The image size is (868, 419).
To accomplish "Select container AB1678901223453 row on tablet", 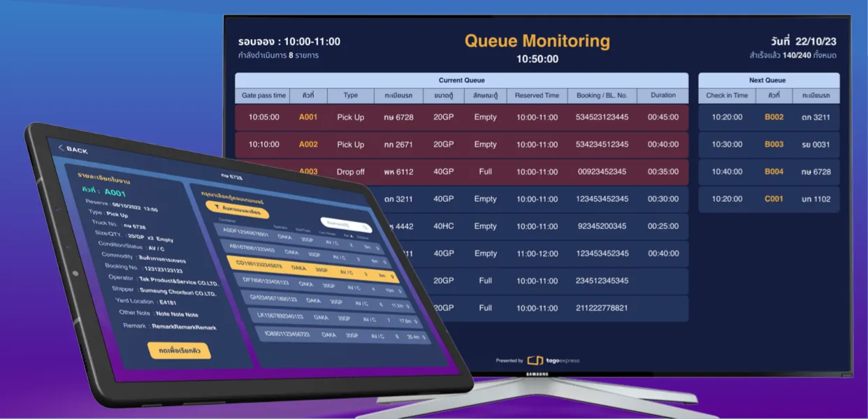I will point(308,253).
